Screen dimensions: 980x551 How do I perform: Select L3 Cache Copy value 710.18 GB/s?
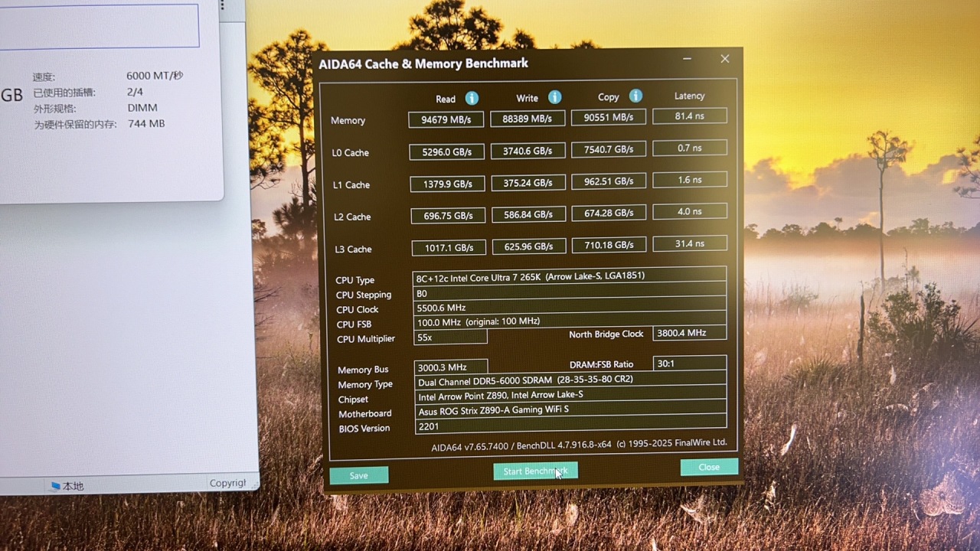609,245
